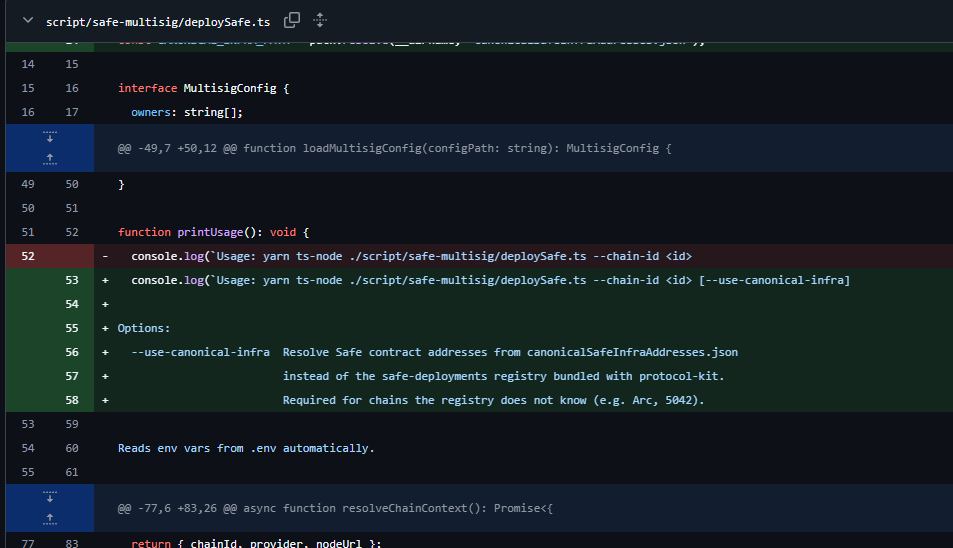
Task: Click 'Reads env vars from .env automatically.'
Action: pos(246,448)
